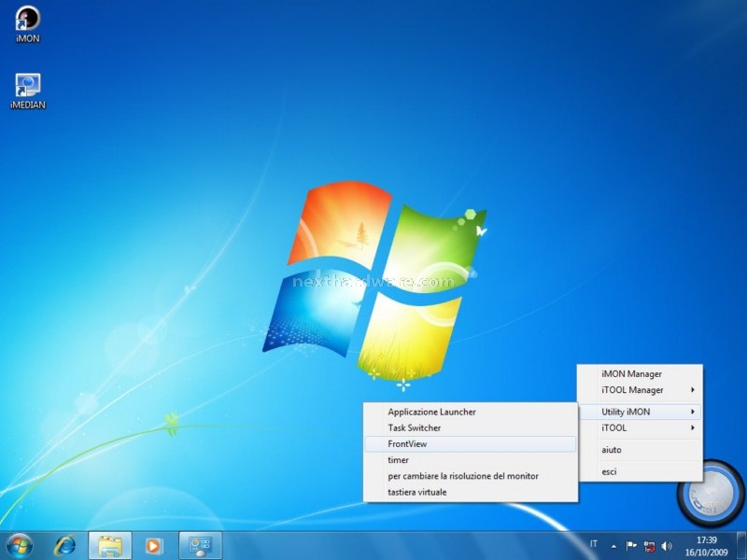Show hidden system tray icons

click(613, 546)
